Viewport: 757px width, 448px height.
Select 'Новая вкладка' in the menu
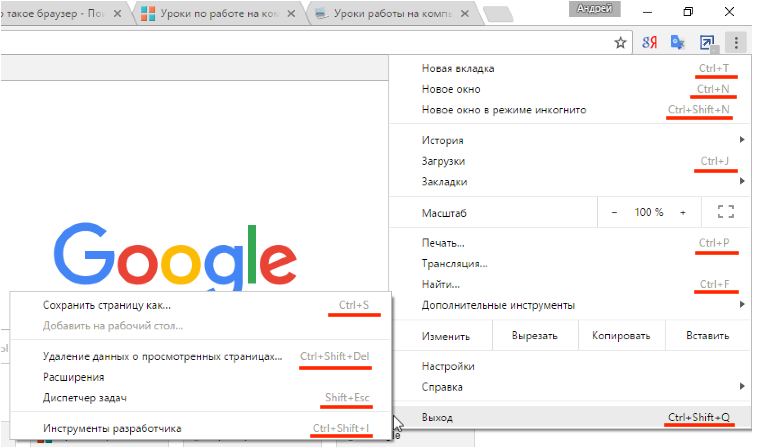pyautogui.click(x=570, y=69)
